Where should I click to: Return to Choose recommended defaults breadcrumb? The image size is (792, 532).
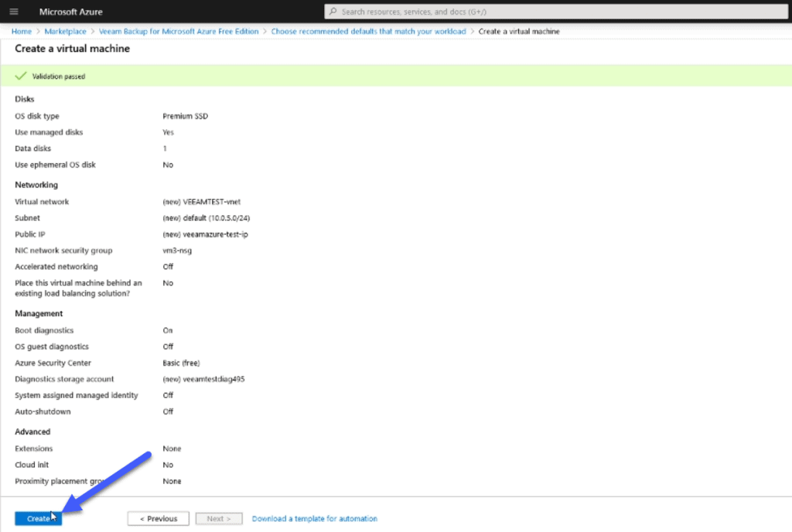[x=369, y=31]
